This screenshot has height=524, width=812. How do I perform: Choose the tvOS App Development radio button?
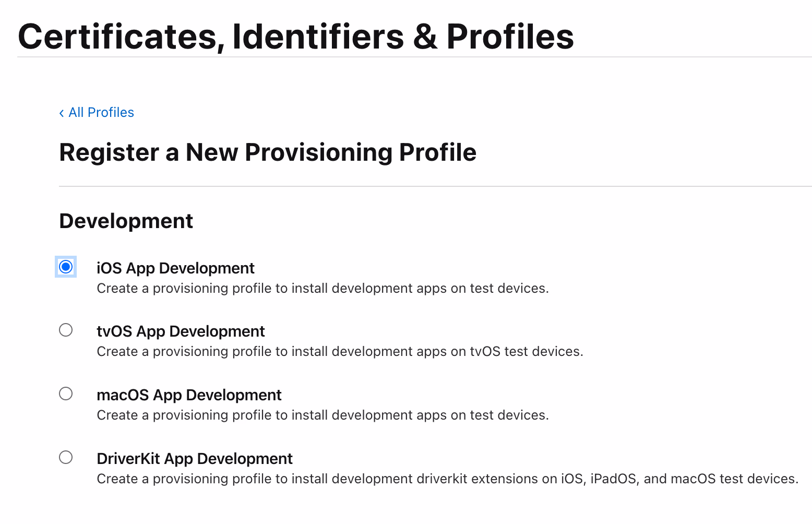click(x=66, y=330)
